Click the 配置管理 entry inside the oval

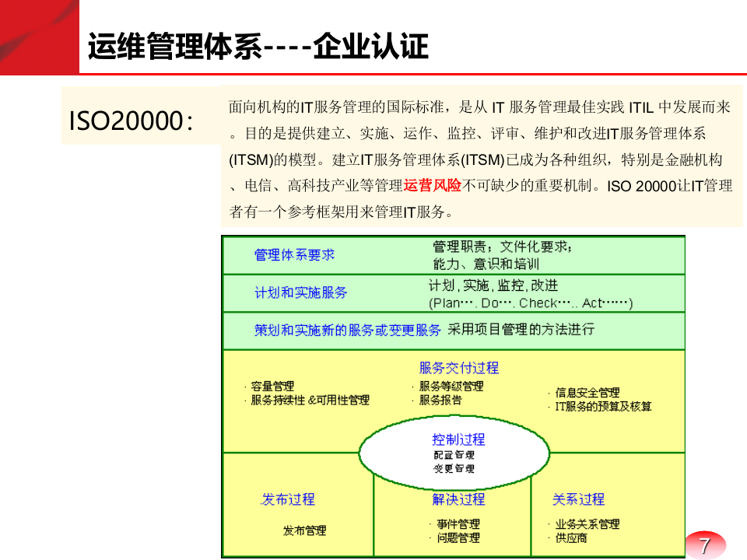click(454, 455)
